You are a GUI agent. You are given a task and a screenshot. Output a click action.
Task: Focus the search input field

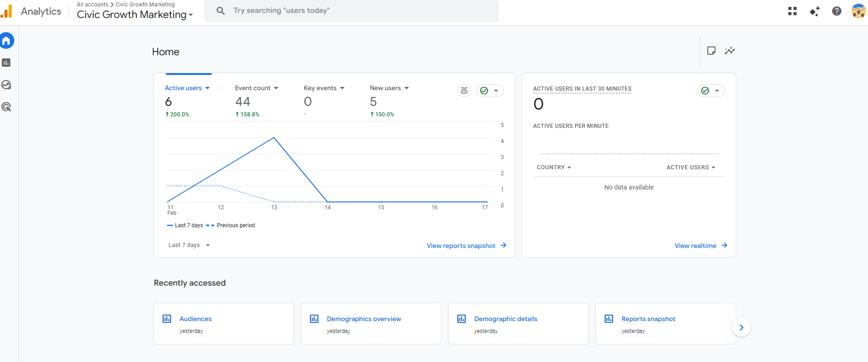click(351, 11)
